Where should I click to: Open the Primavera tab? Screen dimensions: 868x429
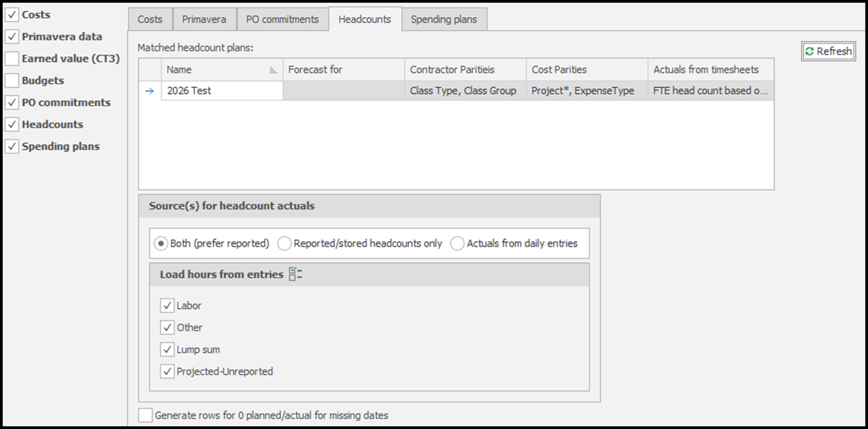point(204,19)
